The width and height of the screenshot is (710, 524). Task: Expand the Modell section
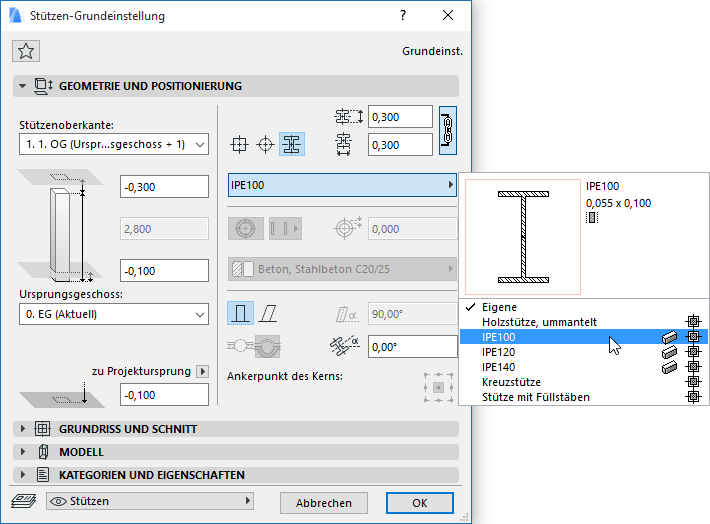click(x=23, y=452)
